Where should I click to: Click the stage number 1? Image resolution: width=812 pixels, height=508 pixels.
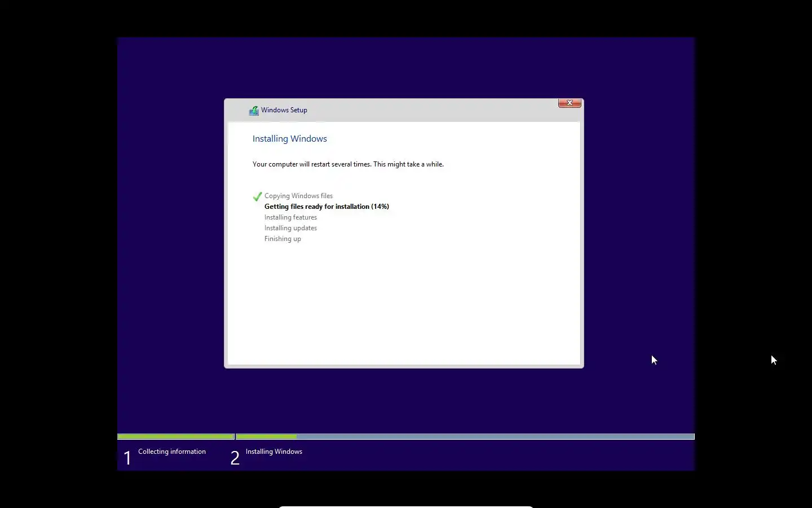pos(127,458)
